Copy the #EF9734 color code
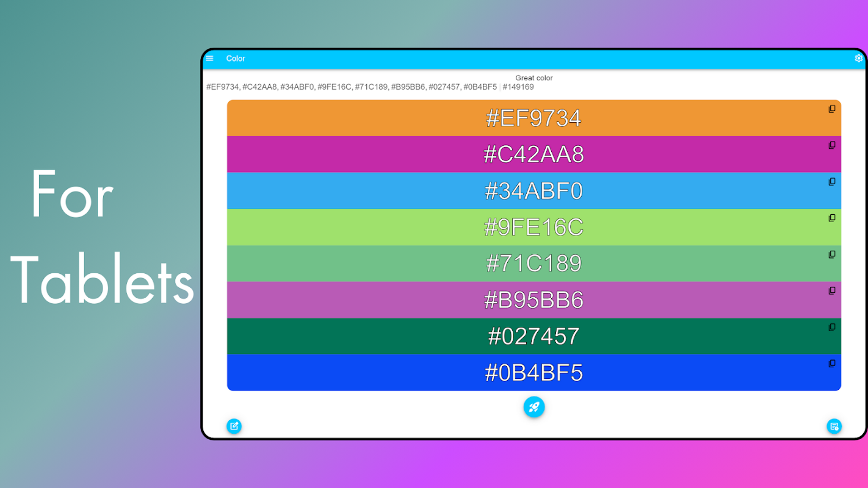Screen dimensions: 868x488 [831, 109]
